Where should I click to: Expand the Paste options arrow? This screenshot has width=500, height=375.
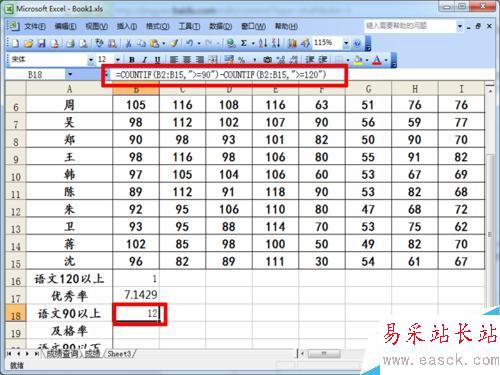pyautogui.click(x=163, y=43)
